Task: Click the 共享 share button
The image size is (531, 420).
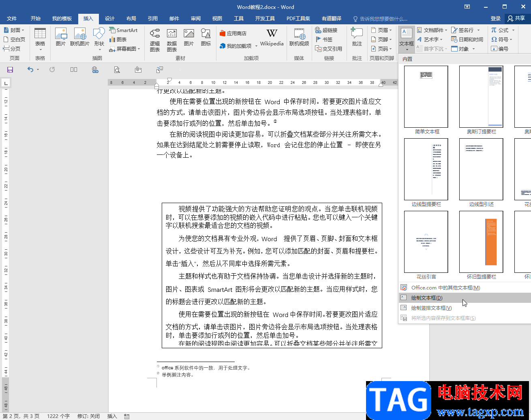Action: pyautogui.click(x=517, y=19)
